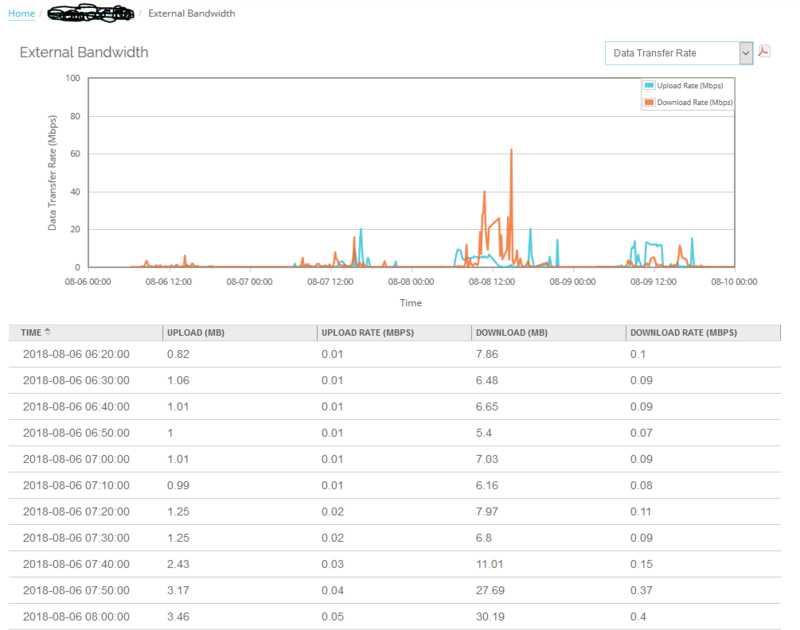Click the download spike peak in the chart
This screenshot has height=630, width=800.
(x=512, y=149)
